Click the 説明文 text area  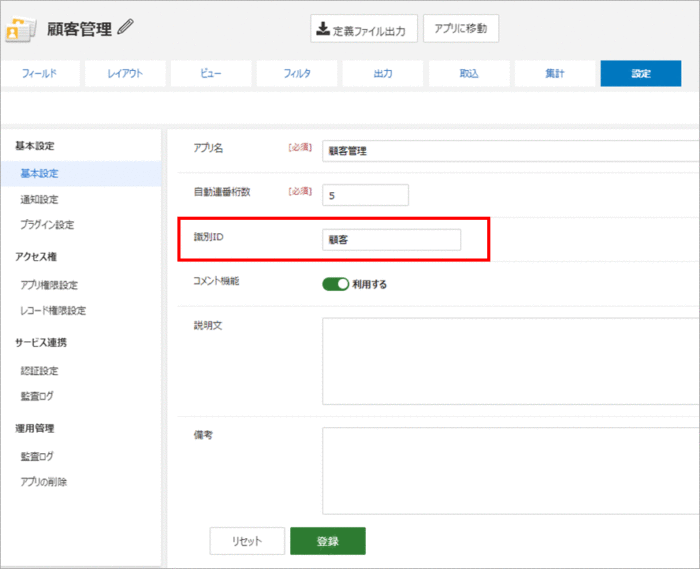[511, 361]
